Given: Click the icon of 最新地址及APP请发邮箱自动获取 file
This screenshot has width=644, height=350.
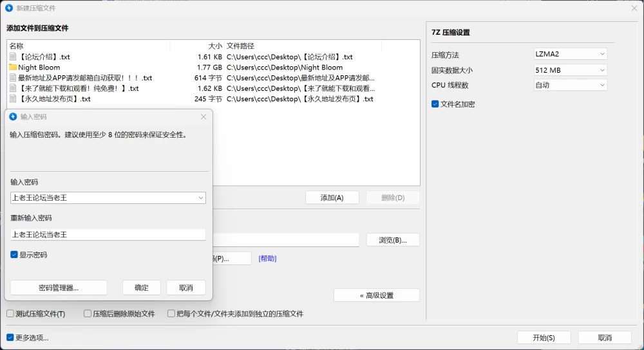Looking at the screenshot, I should click(13, 78).
